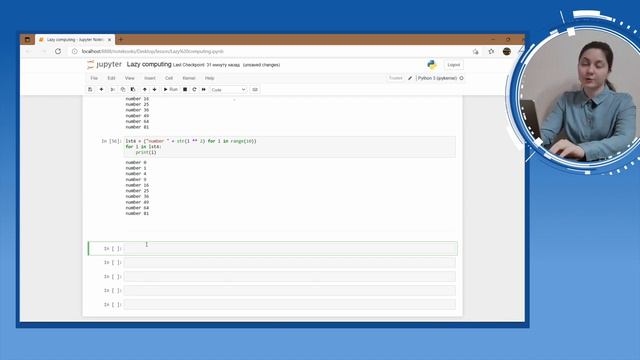Select the fourth empty code cell

coord(290,290)
